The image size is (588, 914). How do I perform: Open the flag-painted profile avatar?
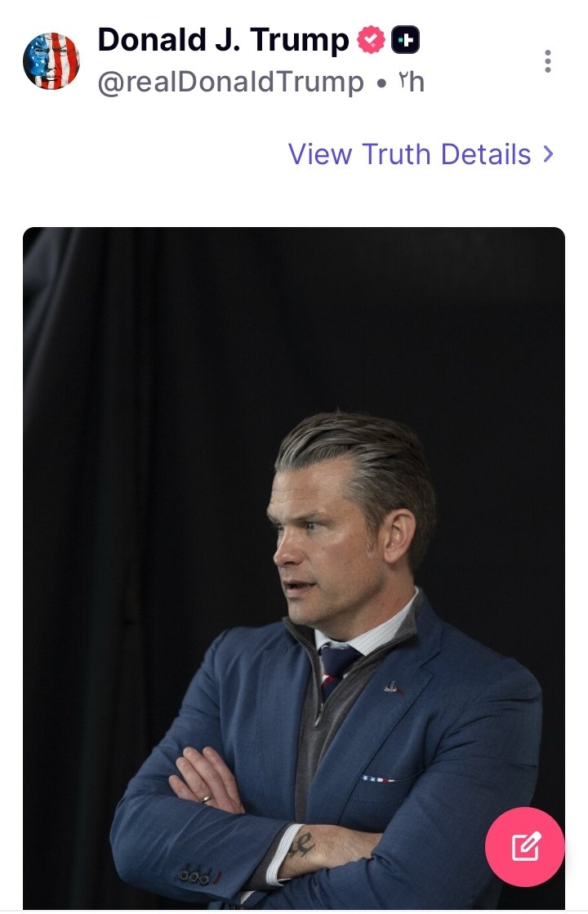[x=51, y=60]
